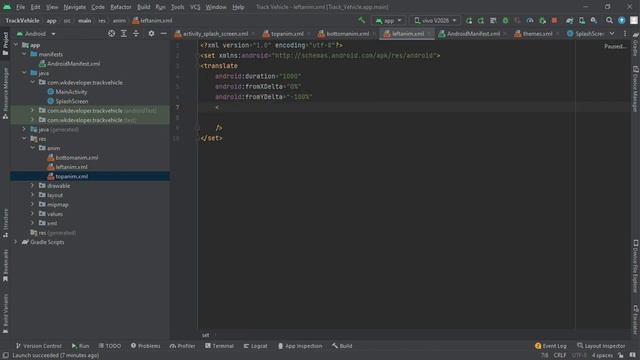
Task: Open the vivo V2026 device selector
Action: pos(435,20)
